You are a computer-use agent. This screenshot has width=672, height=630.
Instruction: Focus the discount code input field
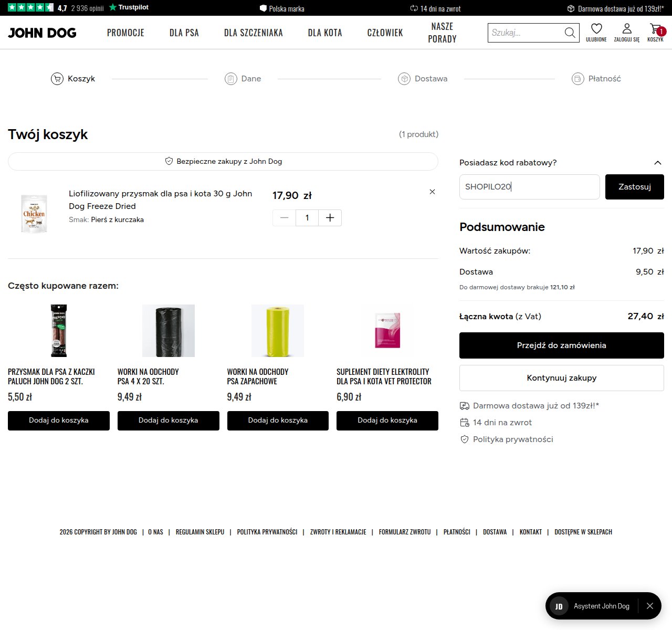(x=530, y=187)
